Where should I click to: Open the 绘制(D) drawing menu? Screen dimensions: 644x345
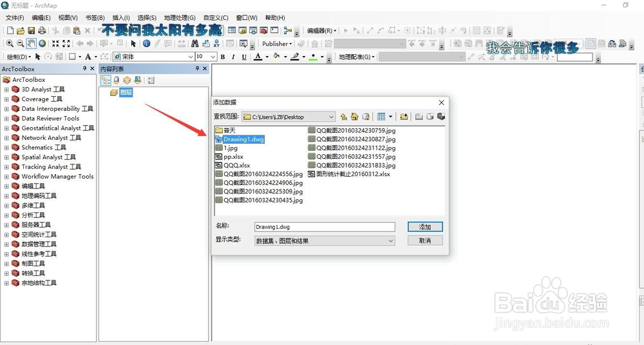(19, 57)
